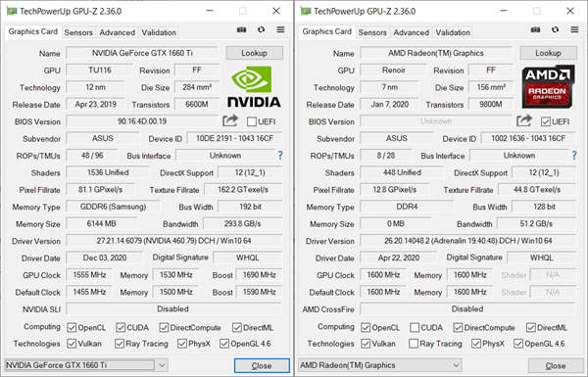Toggle CUDA checkbox in AMD window
Viewport: 588px width, 377px height.
(415, 327)
